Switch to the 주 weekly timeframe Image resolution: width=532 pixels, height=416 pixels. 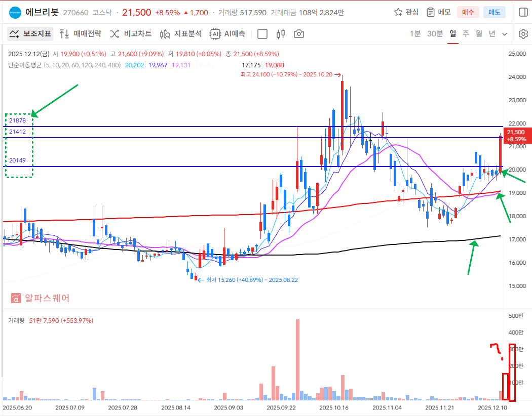point(466,34)
